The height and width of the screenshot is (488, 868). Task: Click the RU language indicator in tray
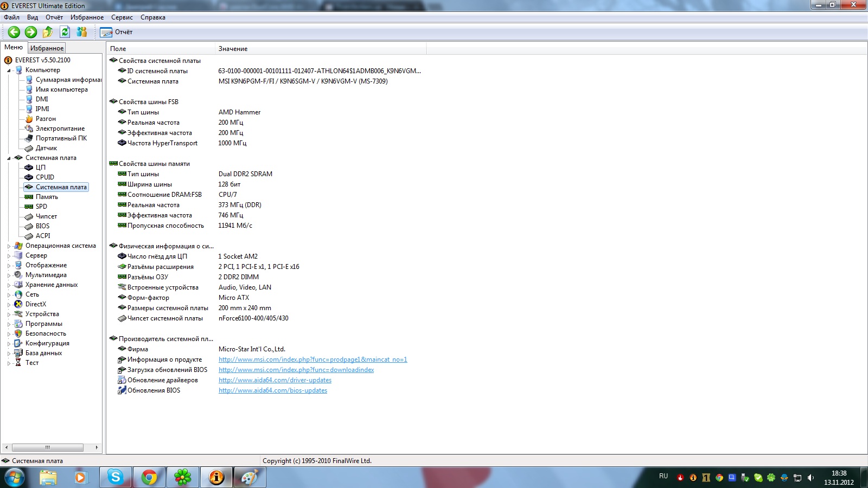(663, 476)
